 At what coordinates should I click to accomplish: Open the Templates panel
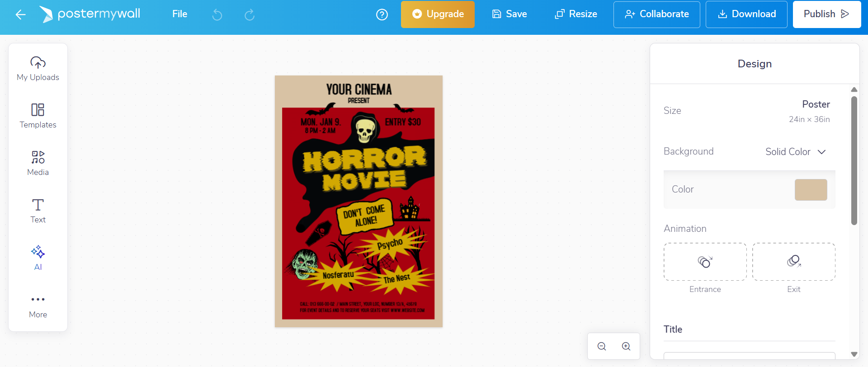coord(38,116)
